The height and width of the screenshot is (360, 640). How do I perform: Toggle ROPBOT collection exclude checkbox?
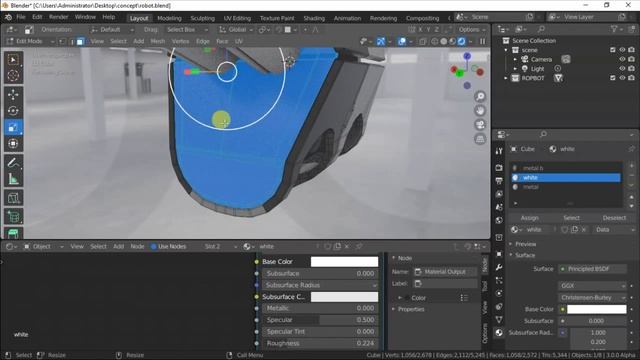coord(613,78)
